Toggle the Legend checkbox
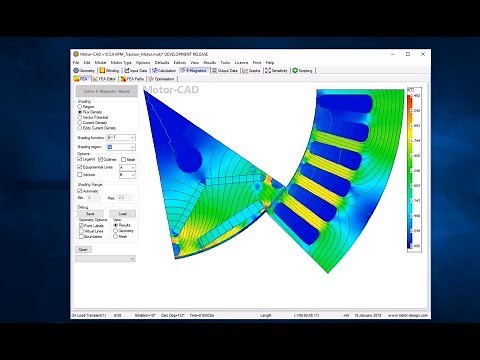The width and height of the screenshot is (480, 360). 80,159
